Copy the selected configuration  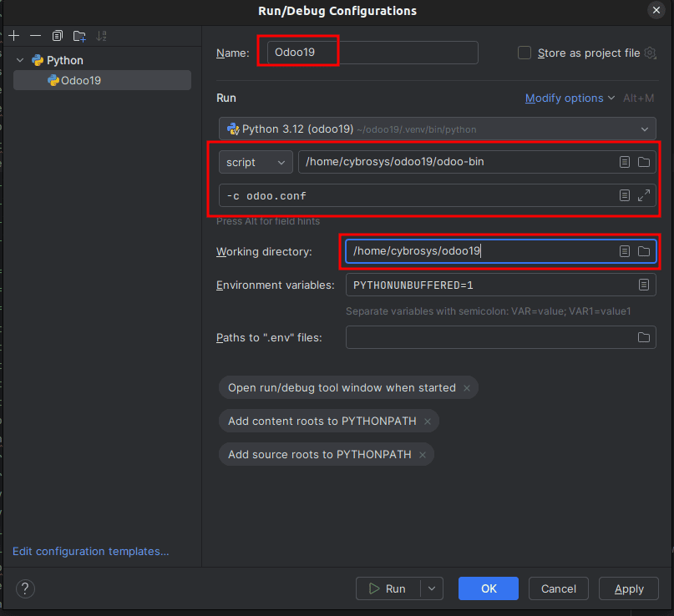(x=57, y=36)
